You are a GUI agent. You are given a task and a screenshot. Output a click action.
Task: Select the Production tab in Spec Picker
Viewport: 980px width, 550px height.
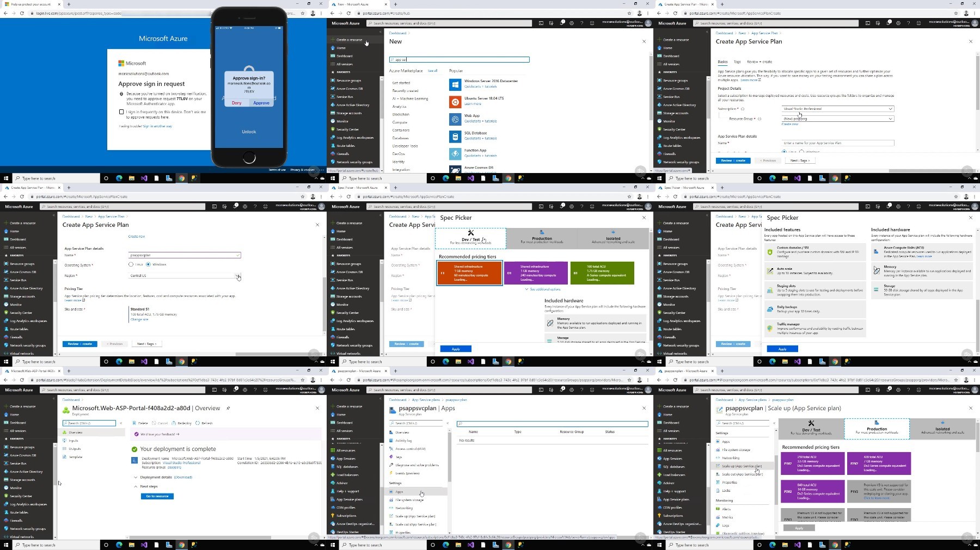coord(542,238)
